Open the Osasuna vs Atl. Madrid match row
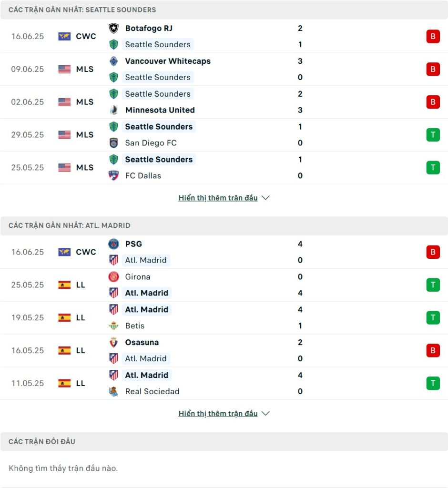 pyautogui.click(x=224, y=350)
